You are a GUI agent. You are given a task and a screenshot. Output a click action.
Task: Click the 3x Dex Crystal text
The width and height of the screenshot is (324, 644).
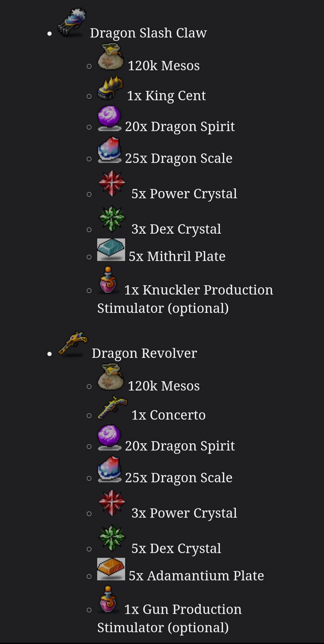[x=176, y=229]
